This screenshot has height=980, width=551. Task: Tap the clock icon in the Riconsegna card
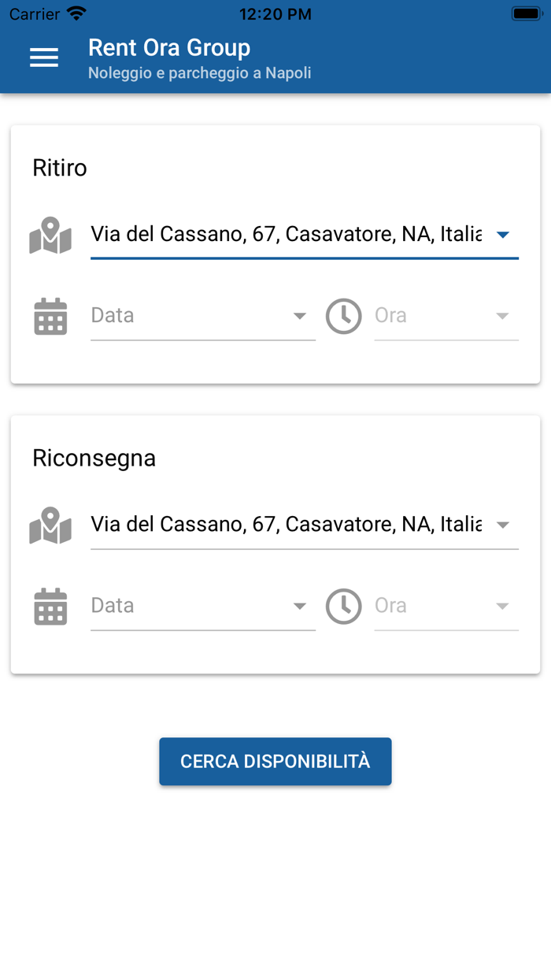[x=344, y=606]
